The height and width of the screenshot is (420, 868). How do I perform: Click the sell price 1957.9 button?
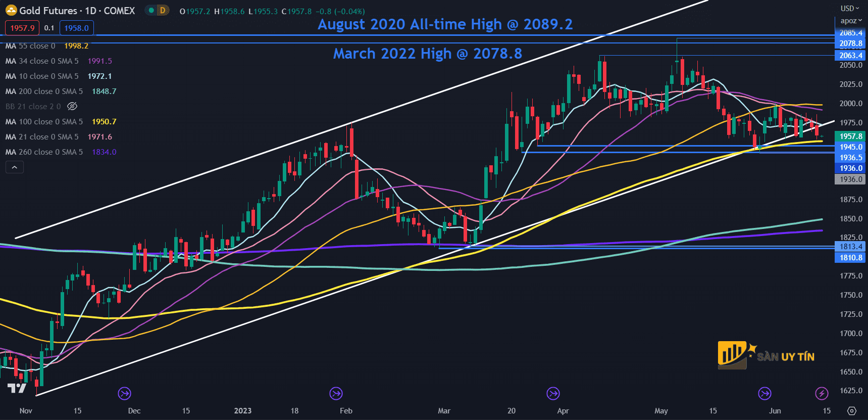tap(22, 28)
